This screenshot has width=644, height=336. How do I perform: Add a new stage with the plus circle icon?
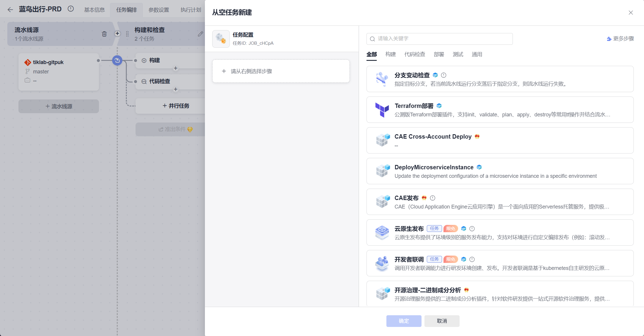coord(117,34)
